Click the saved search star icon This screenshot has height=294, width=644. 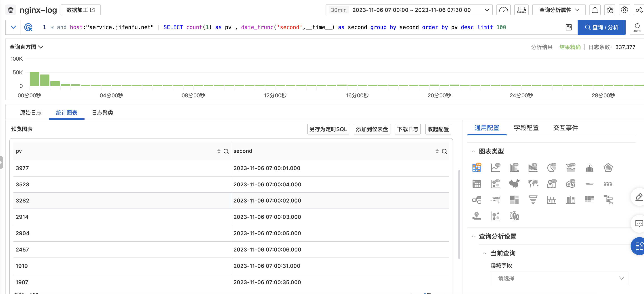(x=610, y=10)
